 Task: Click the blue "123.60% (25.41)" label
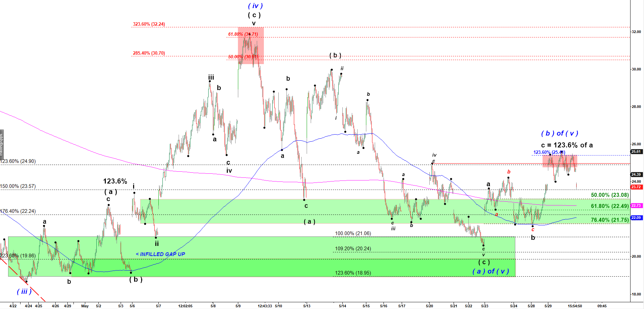[x=549, y=152]
